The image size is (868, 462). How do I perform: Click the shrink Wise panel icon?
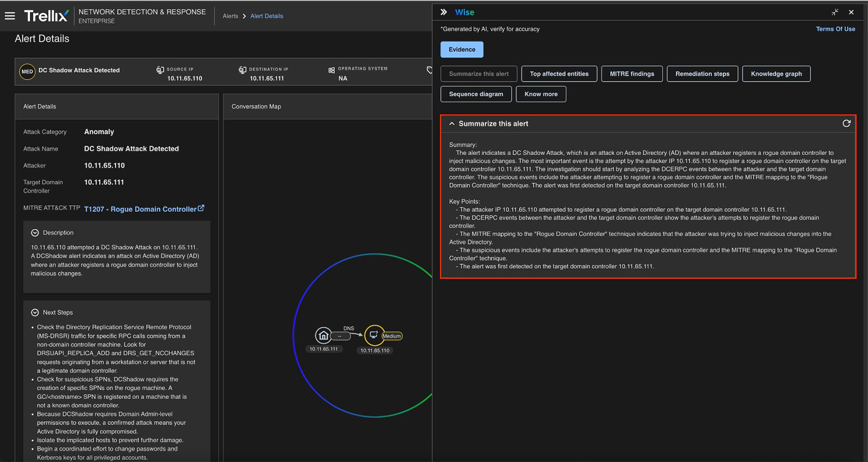(835, 12)
